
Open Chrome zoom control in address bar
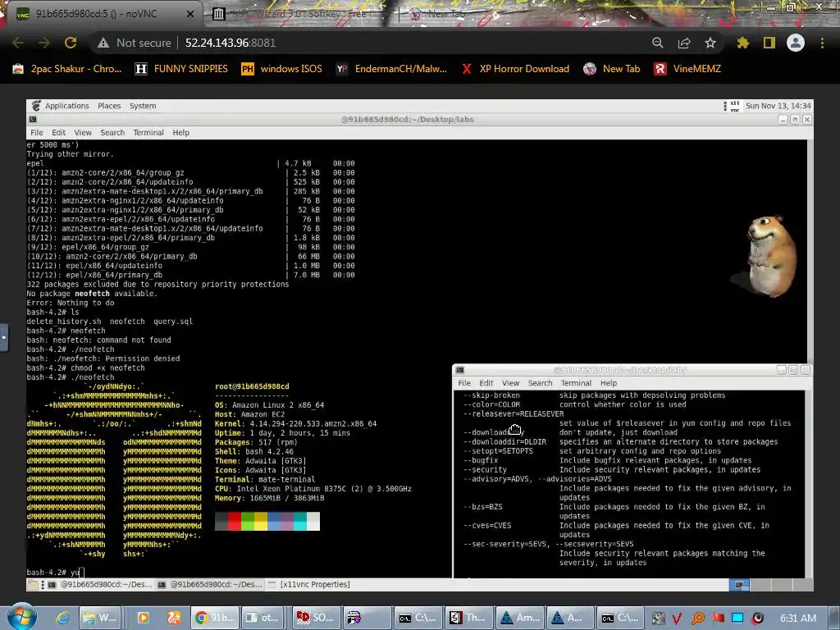657,43
